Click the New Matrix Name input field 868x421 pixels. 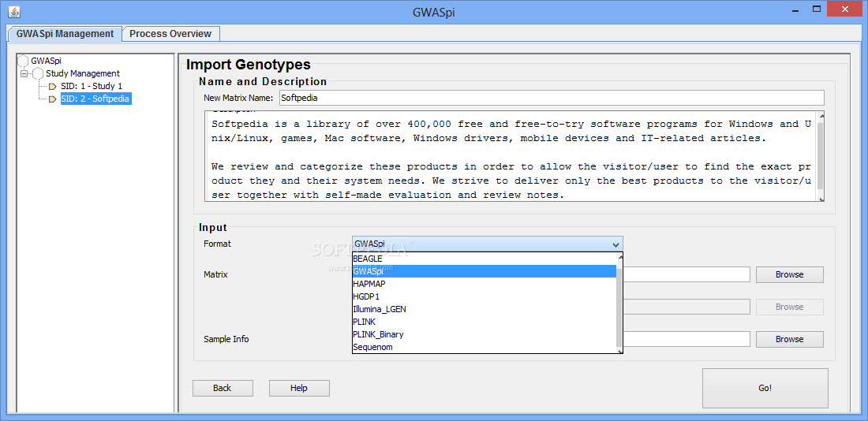pyautogui.click(x=552, y=98)
